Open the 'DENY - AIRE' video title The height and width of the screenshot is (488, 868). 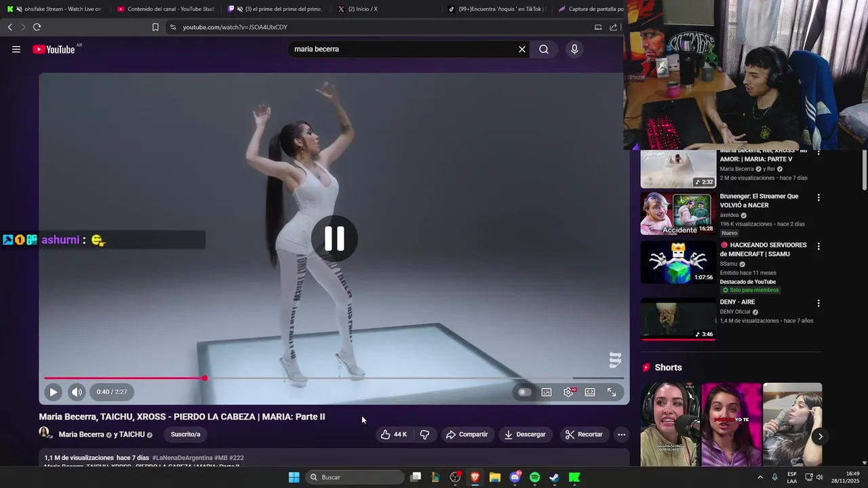pyautogui.click(x=737, y=302)
